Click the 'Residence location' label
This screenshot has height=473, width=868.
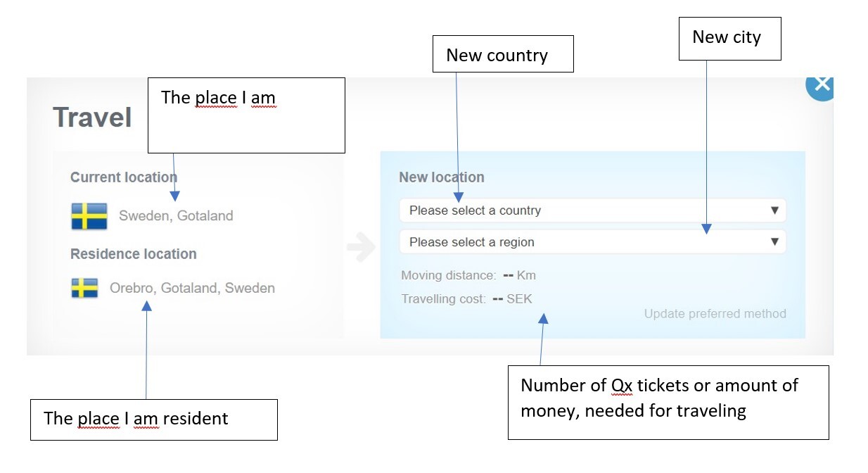(134, 254)
